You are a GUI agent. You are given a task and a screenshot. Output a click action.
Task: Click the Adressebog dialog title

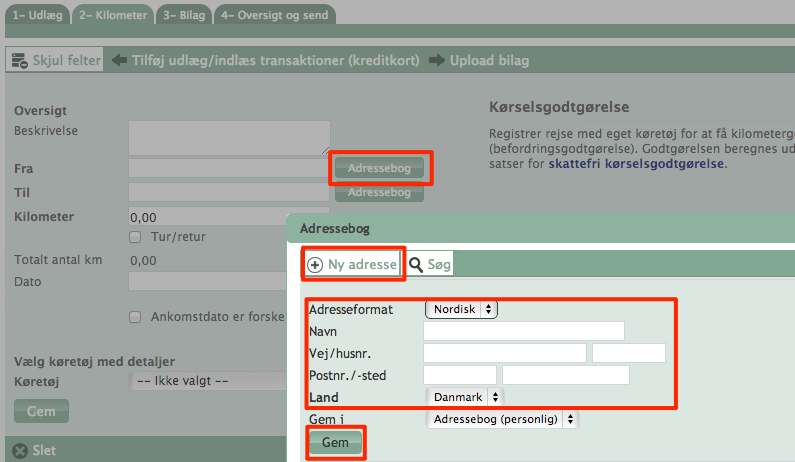[x=335, y=229]
